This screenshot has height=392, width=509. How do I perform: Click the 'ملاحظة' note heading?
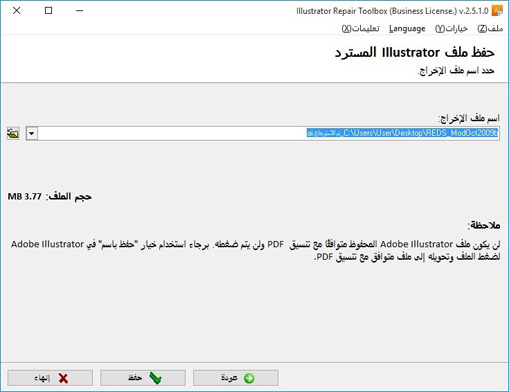click(484, 225)
